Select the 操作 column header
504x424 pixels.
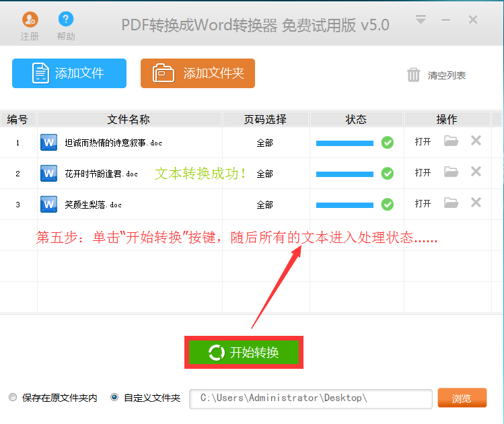pos(447,119)
